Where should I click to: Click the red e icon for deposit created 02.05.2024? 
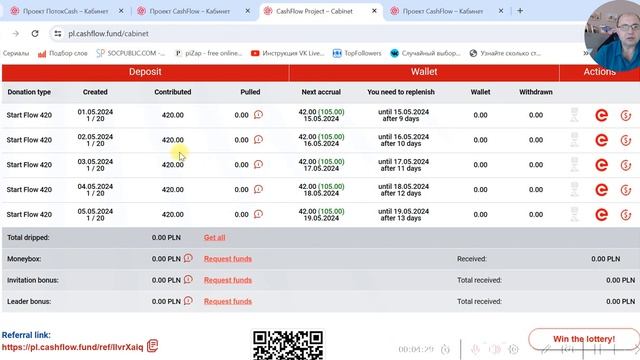click(x=601, y=140)
